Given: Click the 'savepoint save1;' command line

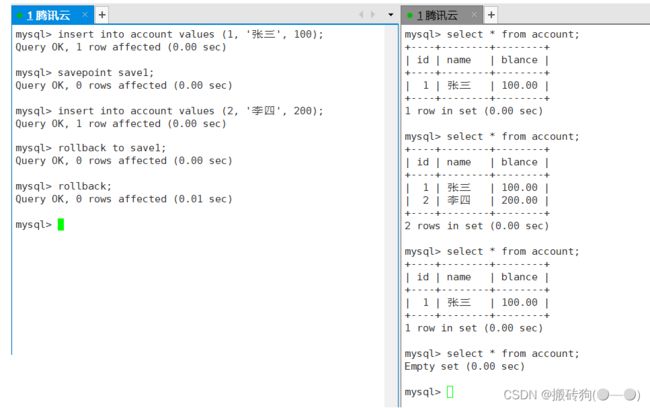Looking at the screenshot, I should (85, 73).
